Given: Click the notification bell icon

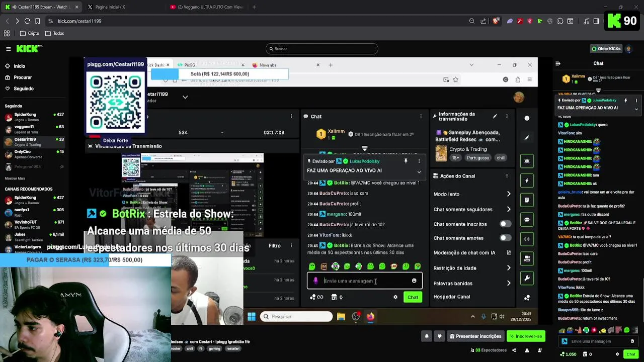Looking at the screenshot, I should coord(427,336).
